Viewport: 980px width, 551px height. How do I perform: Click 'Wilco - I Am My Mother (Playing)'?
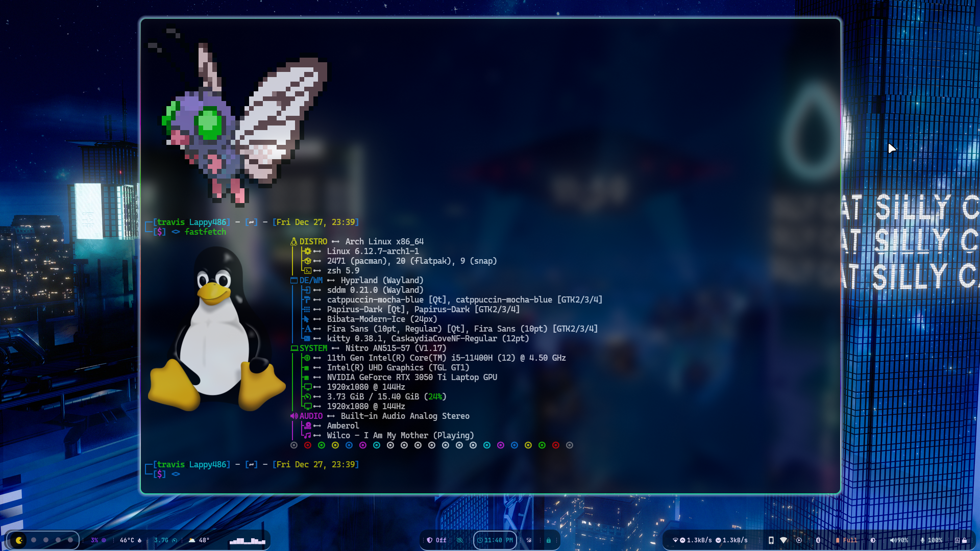[400, 435]
